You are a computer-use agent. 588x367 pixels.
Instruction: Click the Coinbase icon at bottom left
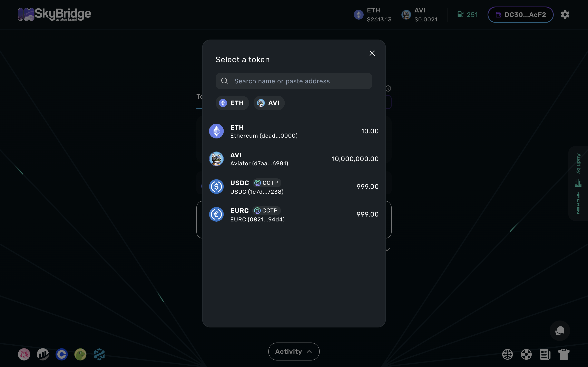pos(61,354)
